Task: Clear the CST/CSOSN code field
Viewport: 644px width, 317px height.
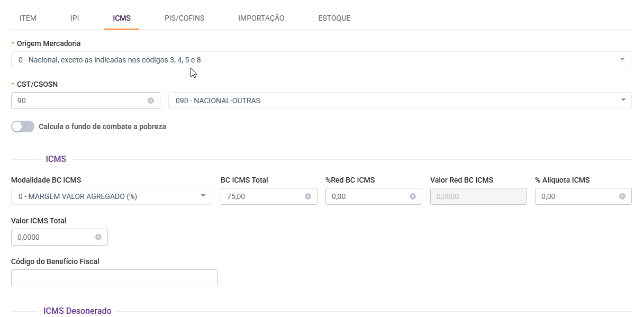Action: pos(151,101)
